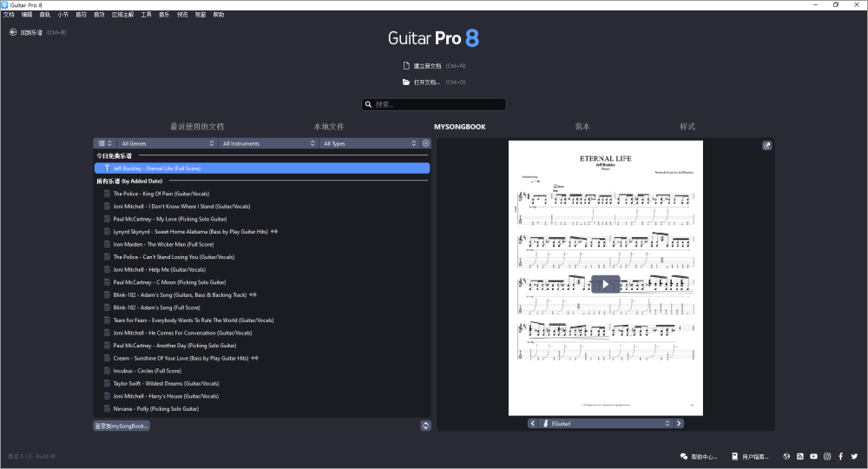Select The Police - Can't Stand Losing You
This screenshot has width=868, height=469.
point(174,257)
